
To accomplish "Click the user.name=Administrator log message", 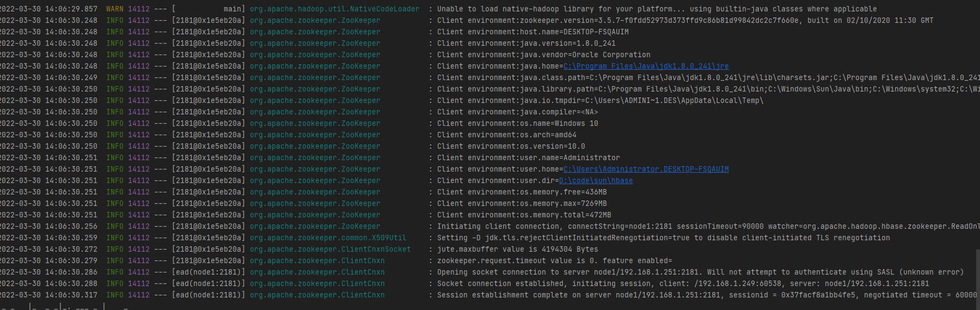I will point(528,158).
